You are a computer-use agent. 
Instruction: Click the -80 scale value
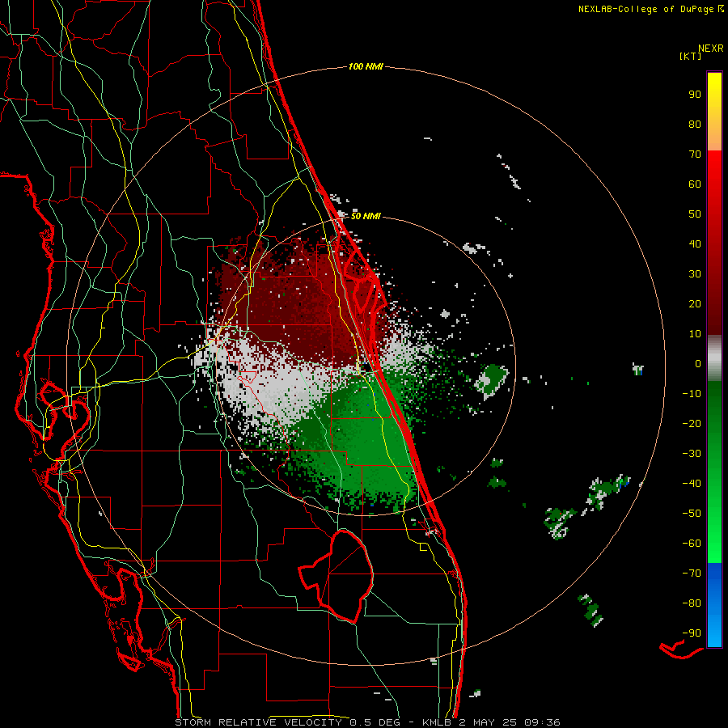pyautogui.click(x=692, y=603)
